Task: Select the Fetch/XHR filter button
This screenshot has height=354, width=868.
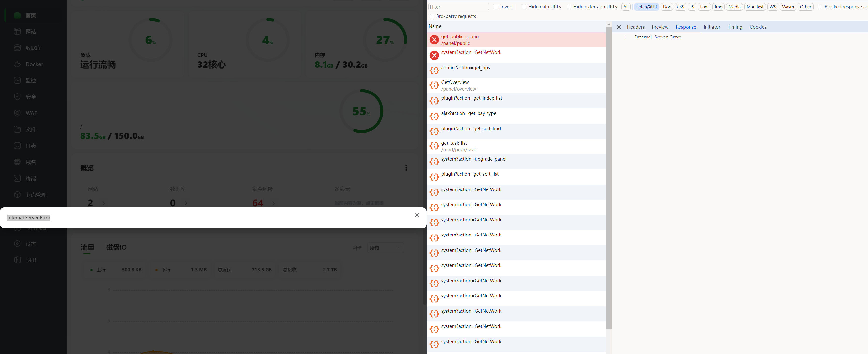Action: coord(646,7)
